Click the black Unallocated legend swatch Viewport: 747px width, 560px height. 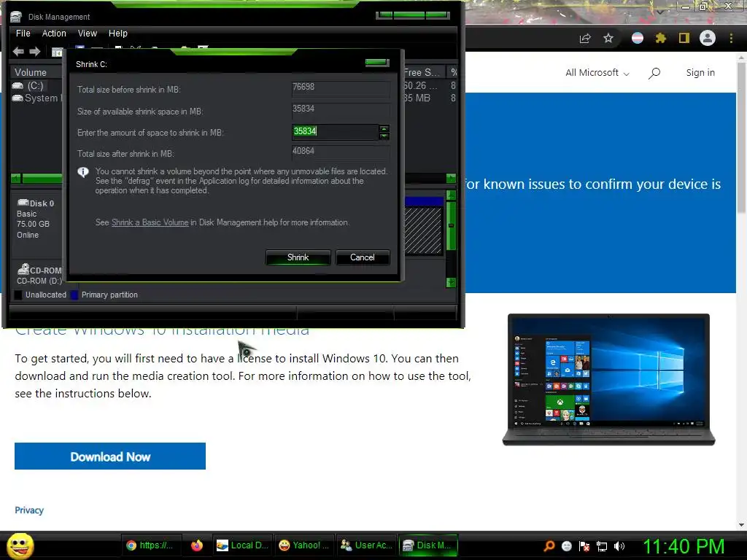(x=18, y=295)
